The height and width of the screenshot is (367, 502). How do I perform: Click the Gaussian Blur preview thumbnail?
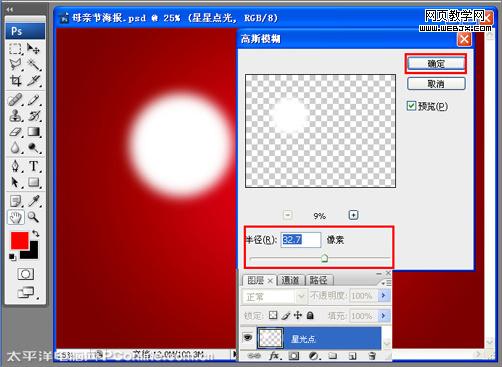pyautogui.click(x=320, y=131)
